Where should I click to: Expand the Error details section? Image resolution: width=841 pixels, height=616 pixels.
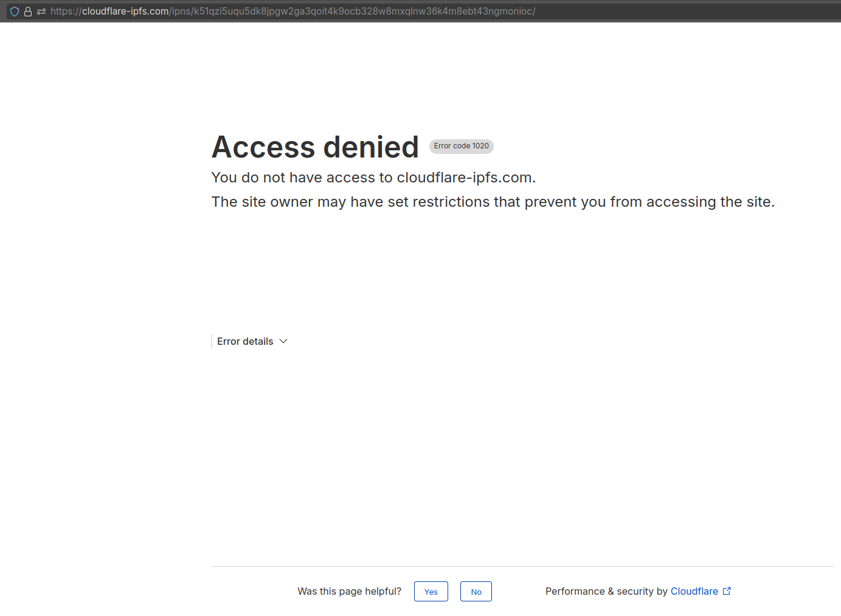pyautogui.click(x=252, y=342)
